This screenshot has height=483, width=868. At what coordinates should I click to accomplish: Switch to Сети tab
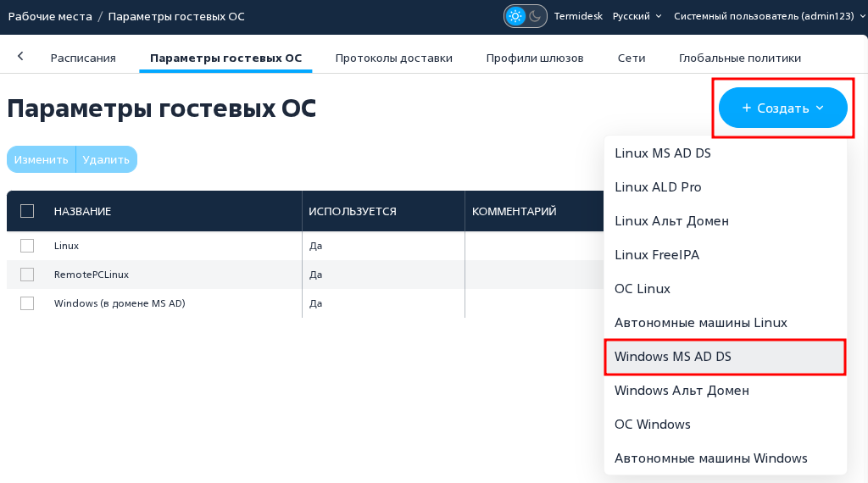pyautogui.click(x=632, y=58)
